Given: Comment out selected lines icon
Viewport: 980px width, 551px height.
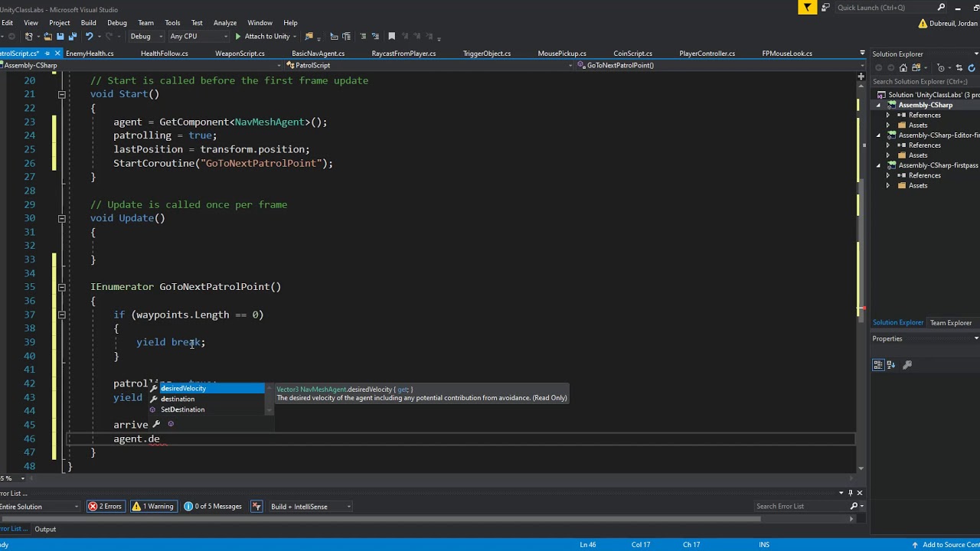Looking at the screenshot, I should 363,36.
